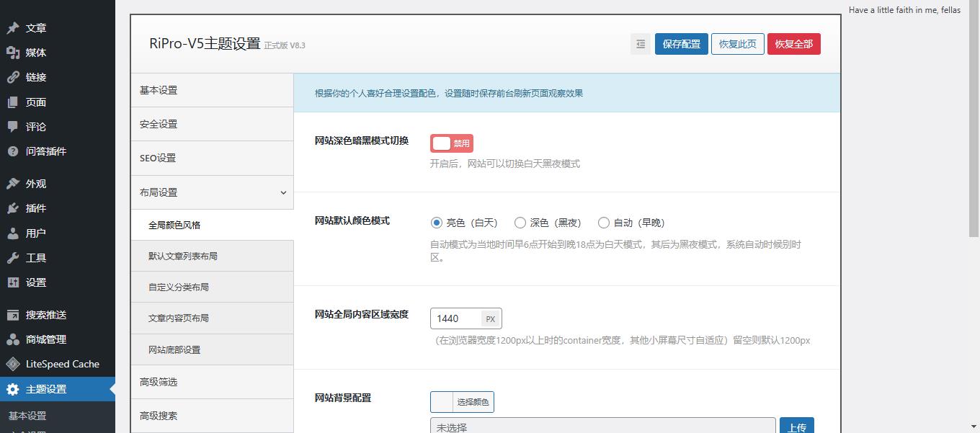980x433 pixels.
Task: Click the wrench icon for 工具
Action: 13,258
